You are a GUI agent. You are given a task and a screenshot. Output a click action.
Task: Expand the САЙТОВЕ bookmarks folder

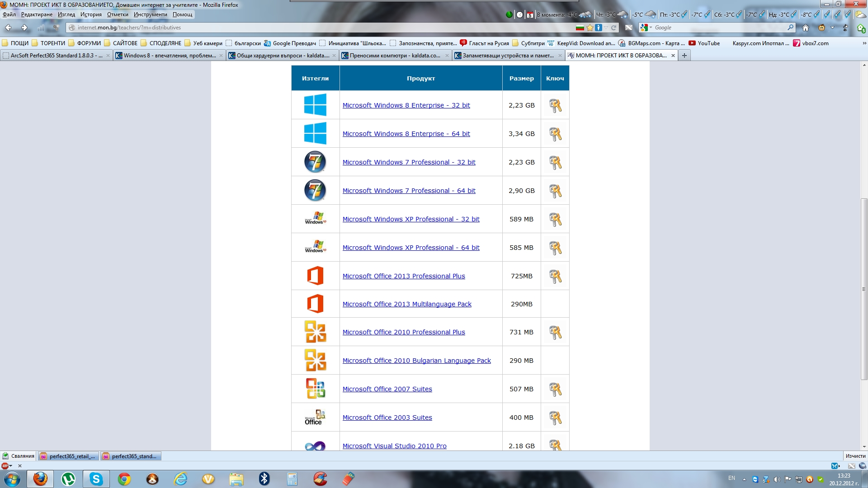[121, 43]
